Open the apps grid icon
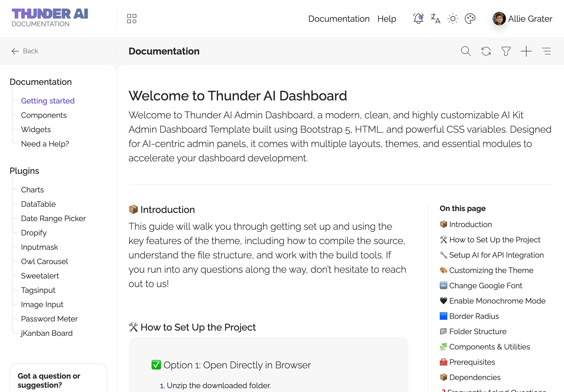The width and height of the screenshot is (564, 392). [132, 19]
